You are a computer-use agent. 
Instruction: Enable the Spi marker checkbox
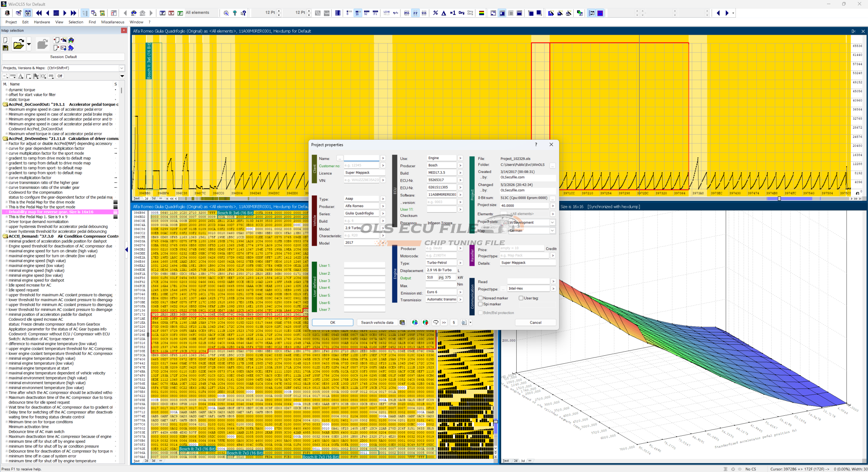[x=480, y=304]
